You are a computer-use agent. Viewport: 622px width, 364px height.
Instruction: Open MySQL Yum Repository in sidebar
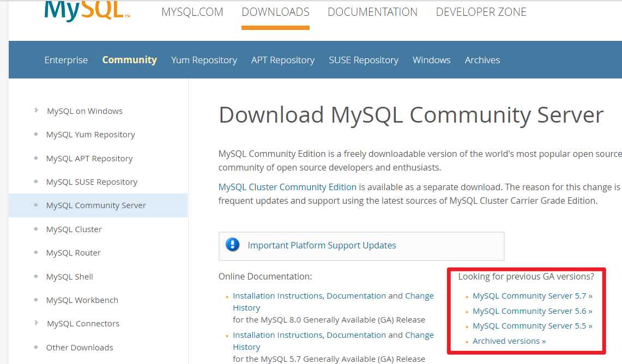(90, 135)
